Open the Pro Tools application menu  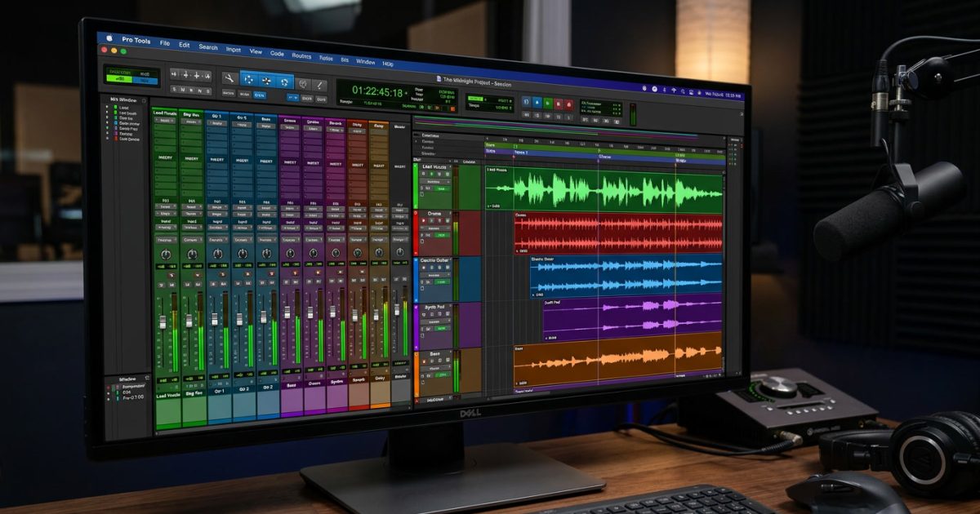pyautogui.click(x=135, y=40)
